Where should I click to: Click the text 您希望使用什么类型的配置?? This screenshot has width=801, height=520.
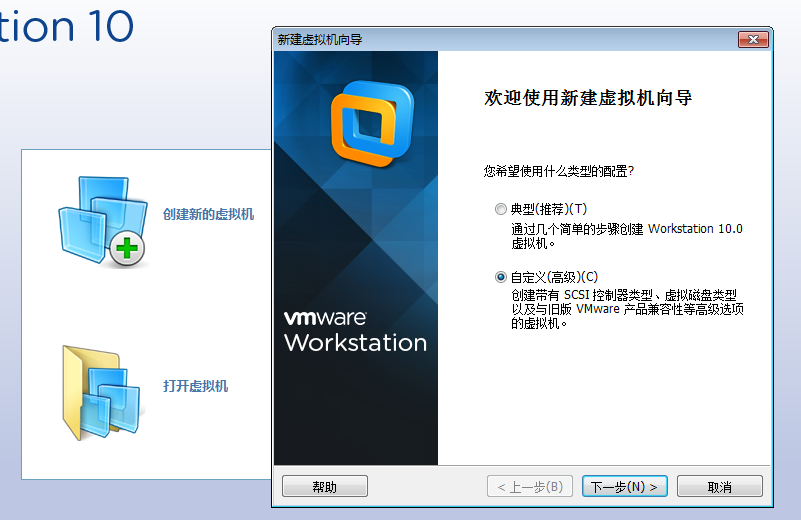click(559, 171)
